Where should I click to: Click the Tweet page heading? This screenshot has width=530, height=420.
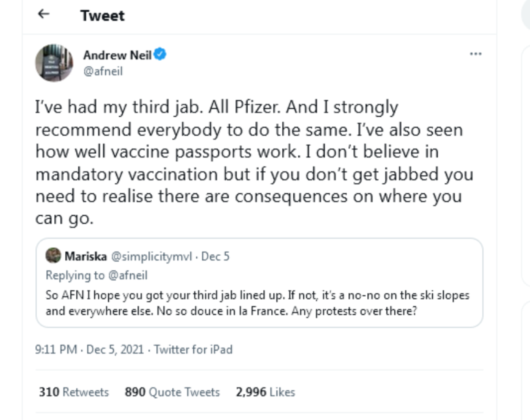[x=102, y=16]
